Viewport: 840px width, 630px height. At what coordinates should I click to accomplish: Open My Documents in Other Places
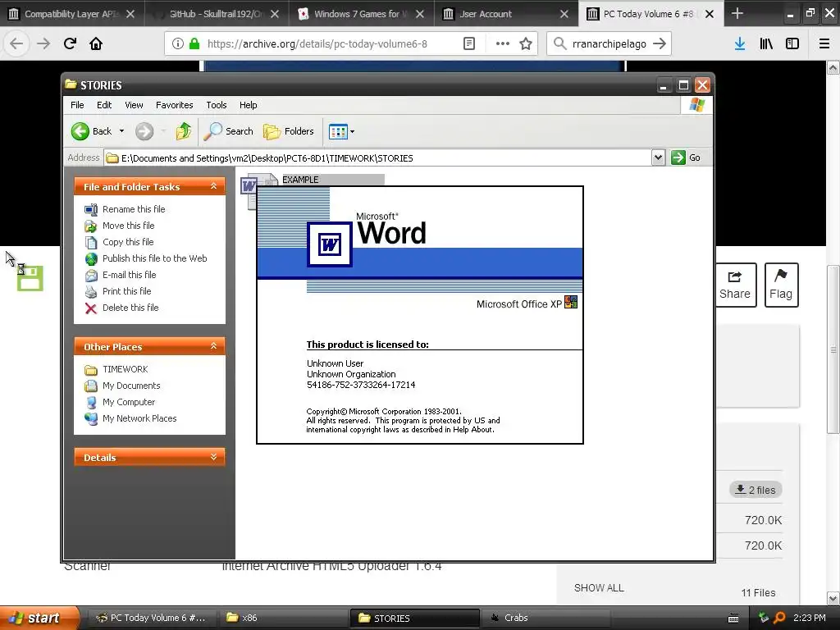[131, 386]
